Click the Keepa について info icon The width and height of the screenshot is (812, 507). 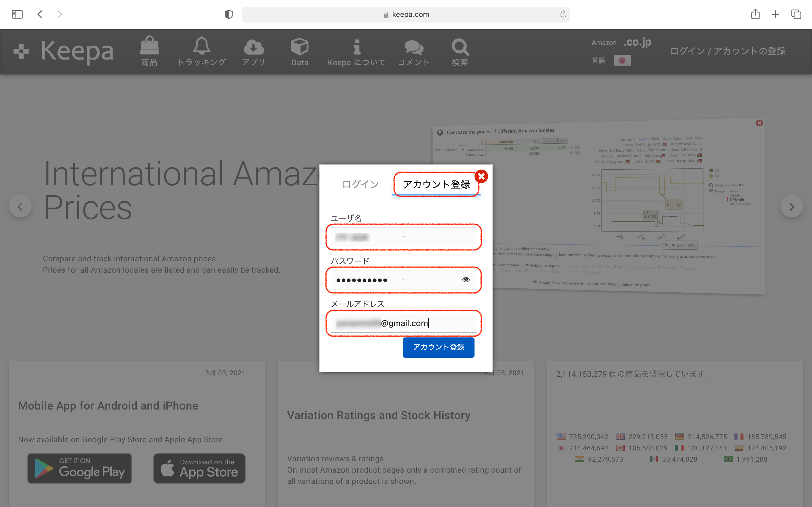point(356,47)
